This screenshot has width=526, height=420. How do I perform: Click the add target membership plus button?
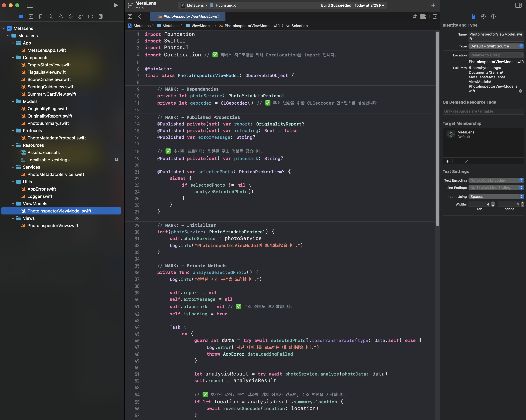click(x=447, y=161)
